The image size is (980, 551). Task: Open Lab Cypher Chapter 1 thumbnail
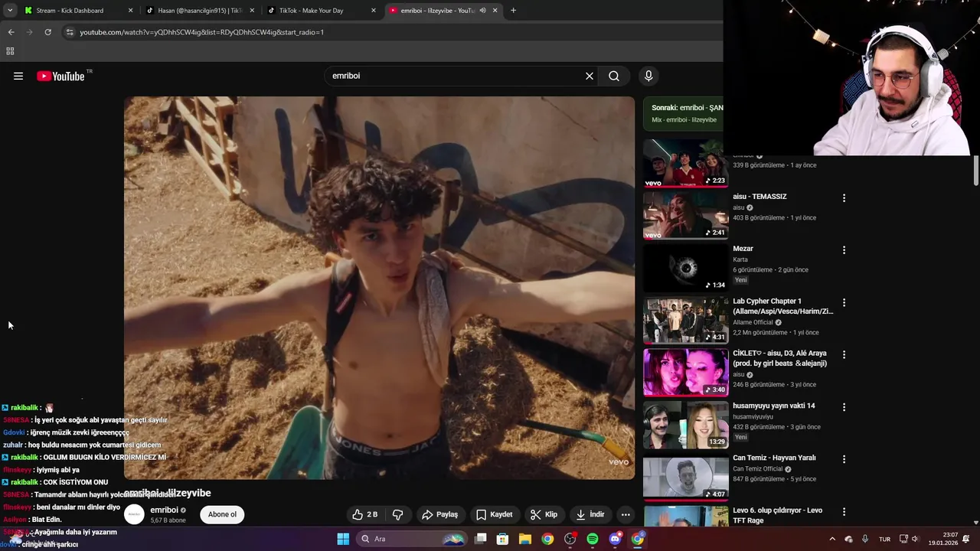tap(685, 320)
